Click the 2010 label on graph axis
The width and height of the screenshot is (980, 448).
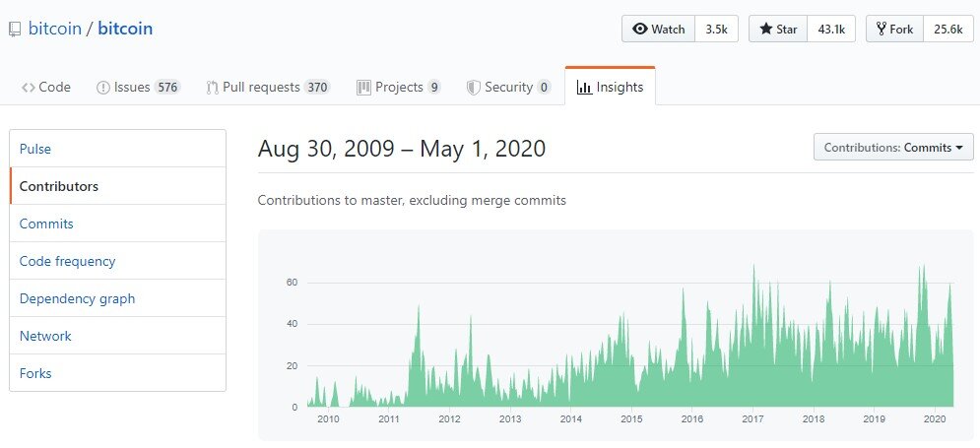coord(328,418)
